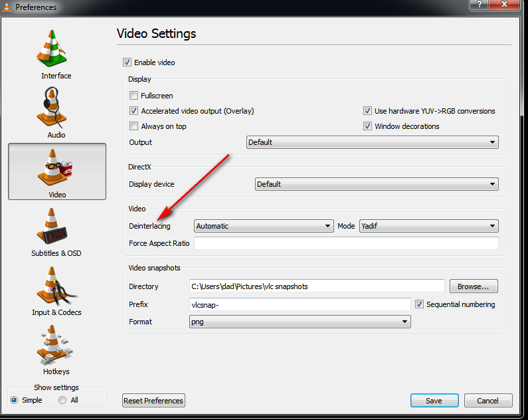
Task: Toggle Sequential numbering checkbox
Action: pos(419,304)
